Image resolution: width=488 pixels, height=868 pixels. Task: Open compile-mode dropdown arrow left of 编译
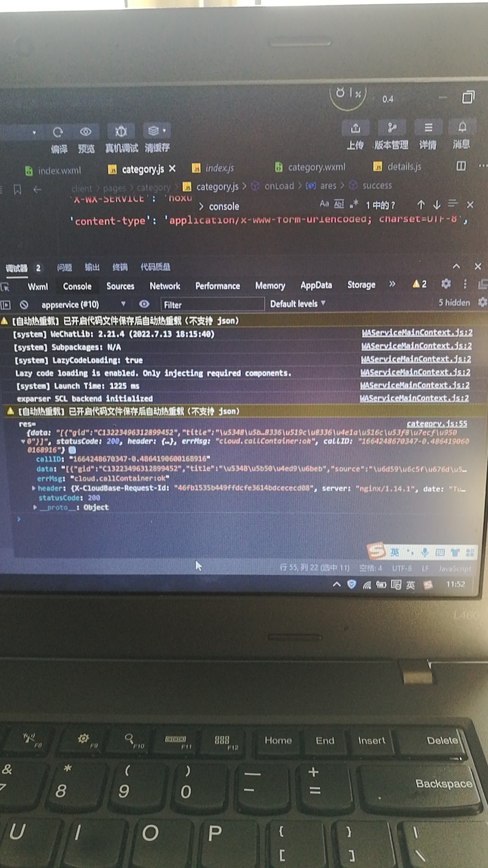(x=34, y=132)
